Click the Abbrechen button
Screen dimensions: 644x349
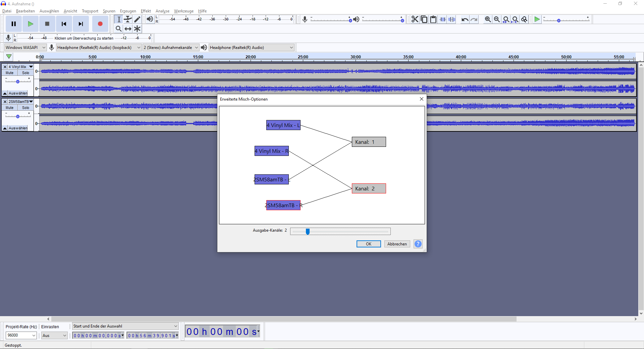[x=397, y=244]
